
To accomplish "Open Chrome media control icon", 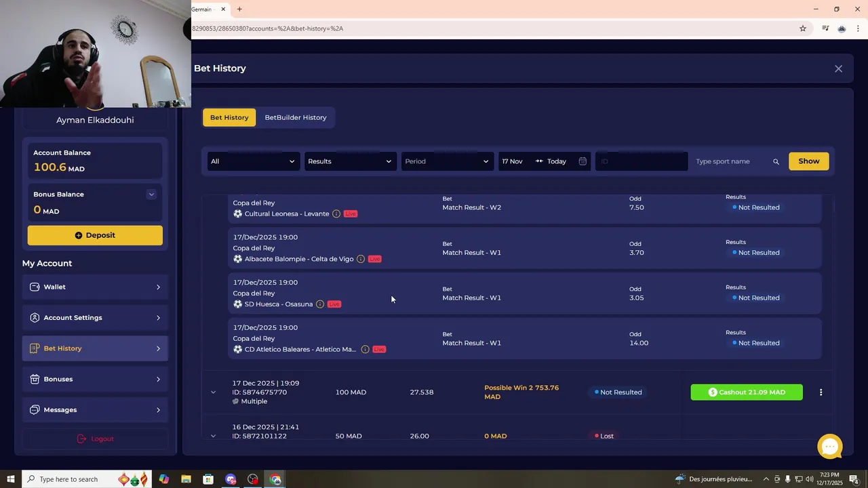I will pyautogui.click(x=825, y=28).
